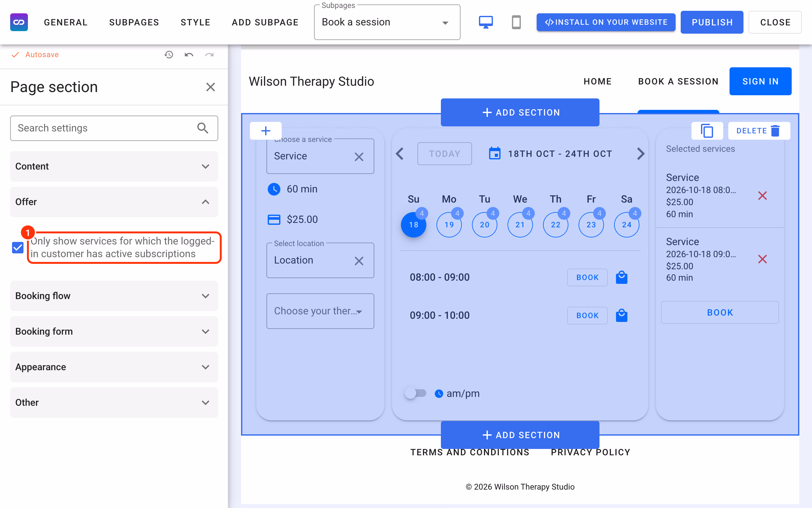Screen dimensions: 812x508
Task: Expand the Booking flow group
Action: [114, 296]
